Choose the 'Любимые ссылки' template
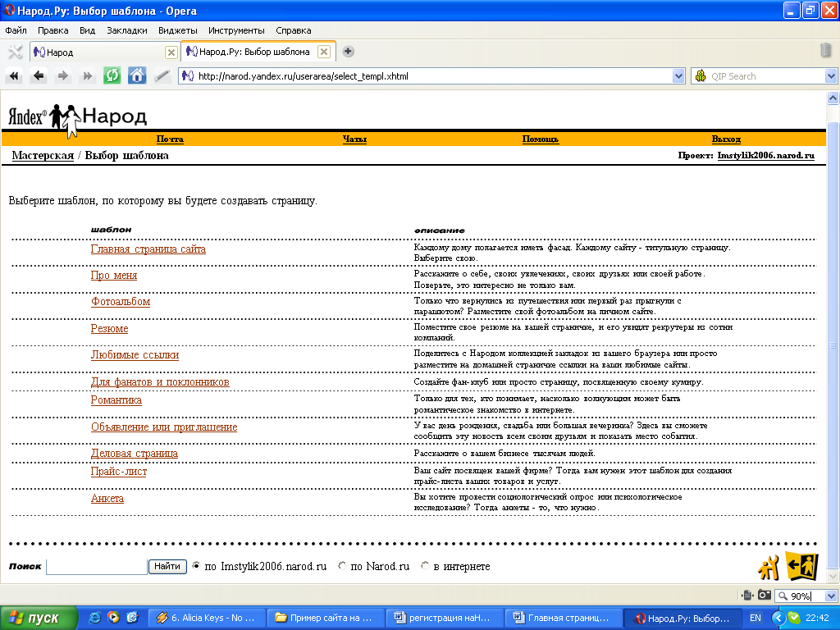Image resolution: width=840 pixels, height=630 pixels. coord(135,354)
